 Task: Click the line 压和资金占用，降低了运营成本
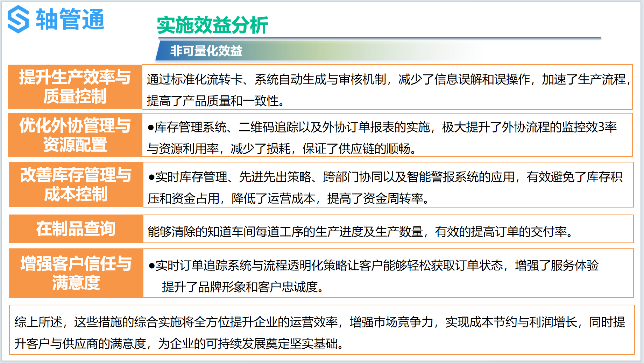pos(289,198)
